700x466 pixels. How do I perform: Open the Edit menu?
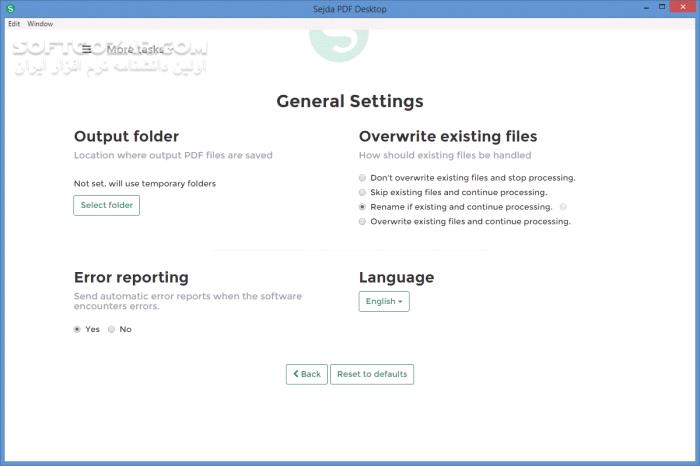14,24
